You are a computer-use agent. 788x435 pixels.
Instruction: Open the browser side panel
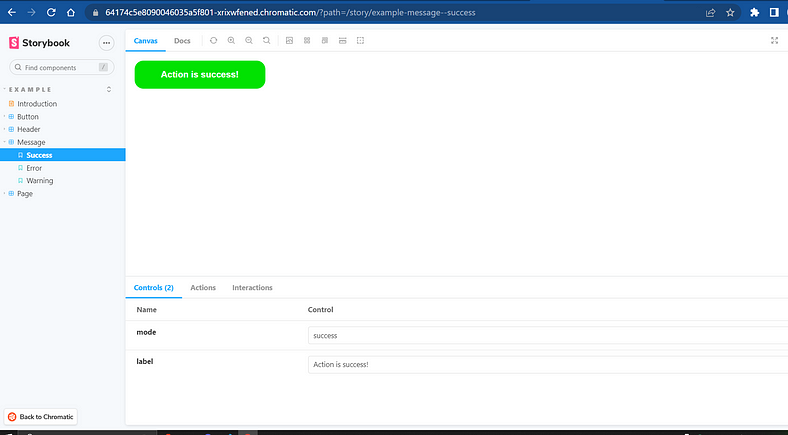(774, 13)
